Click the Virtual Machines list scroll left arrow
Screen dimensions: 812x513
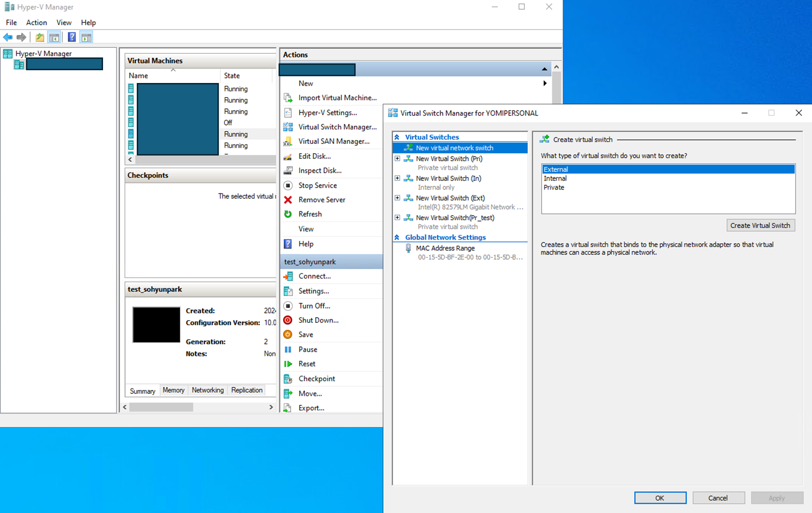click(x=130, y=160)
